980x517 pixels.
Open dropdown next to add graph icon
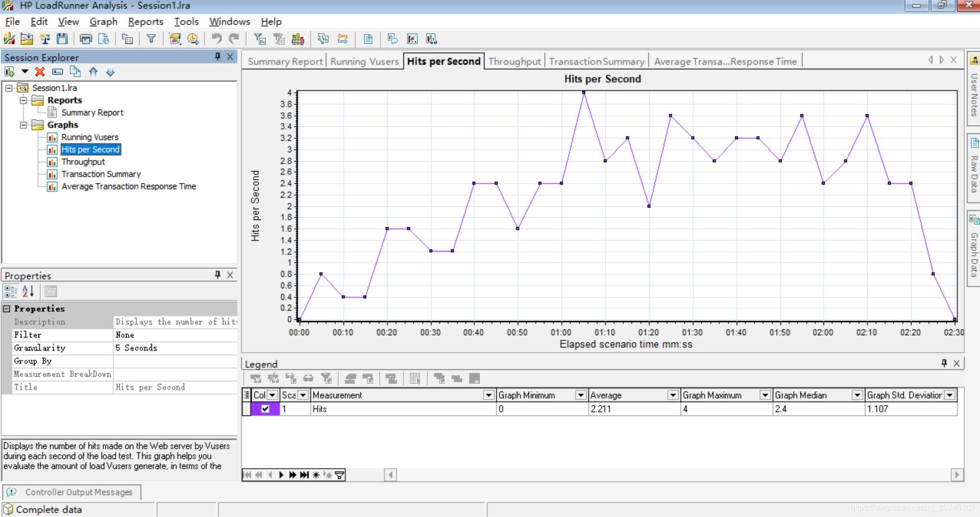pos(25,72)
